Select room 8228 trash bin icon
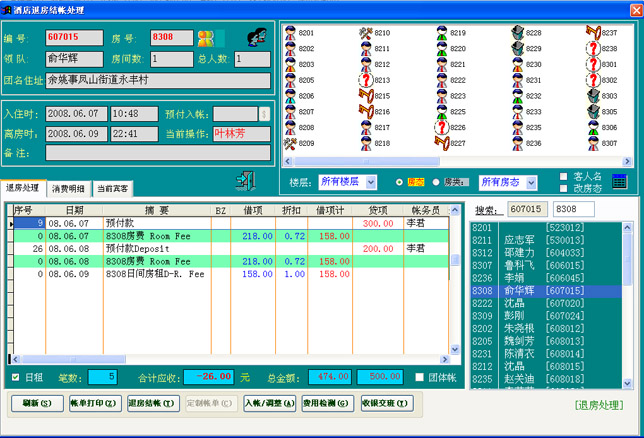The image size is (644, 438). [x=517, y=33]
